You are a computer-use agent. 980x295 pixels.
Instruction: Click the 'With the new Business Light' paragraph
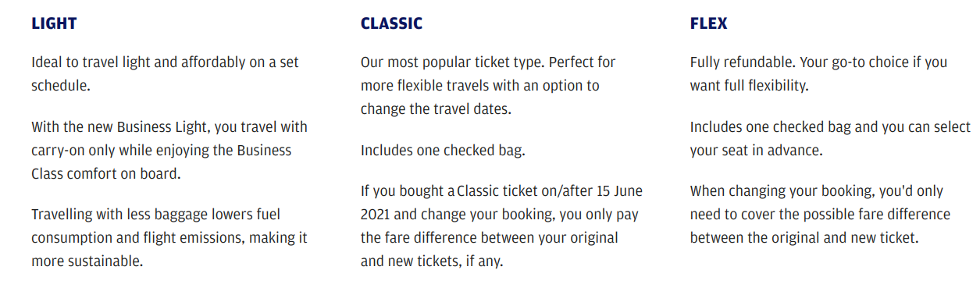[x=169, y=150]
